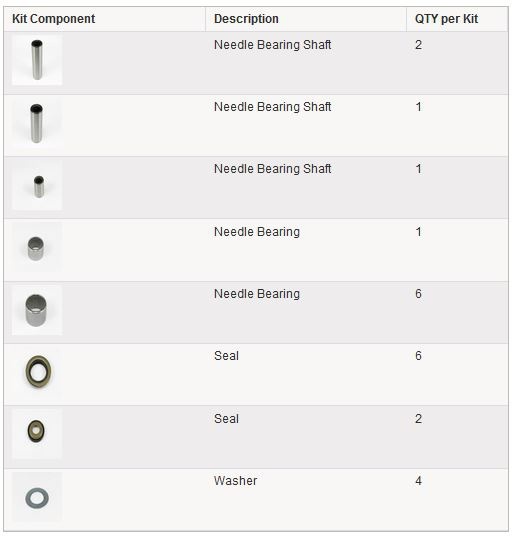
Task: Select the medium needle bearing shaft image
Action: [37, 123]
